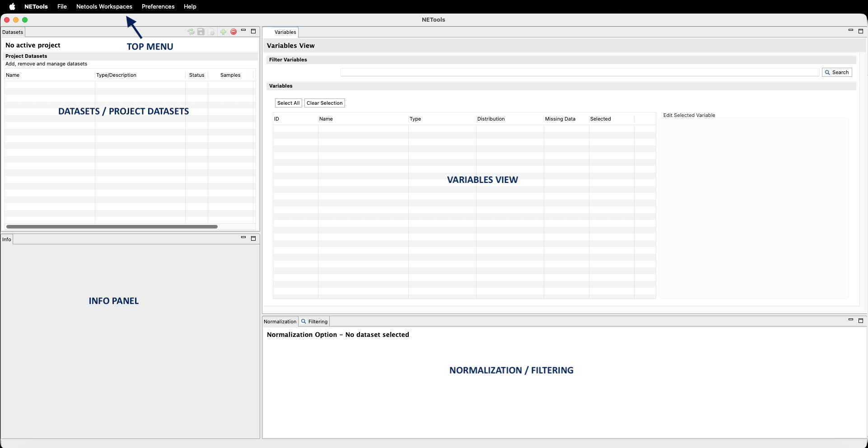
Task: Open the Help menu
Action: (x=190, y=6)
